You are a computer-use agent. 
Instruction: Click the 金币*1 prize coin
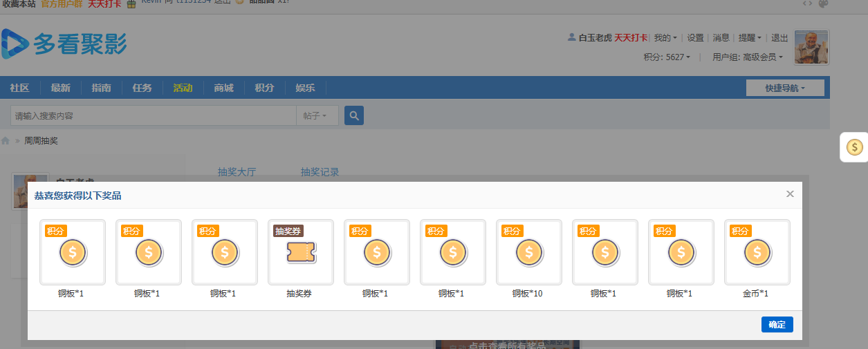point(757,253)
